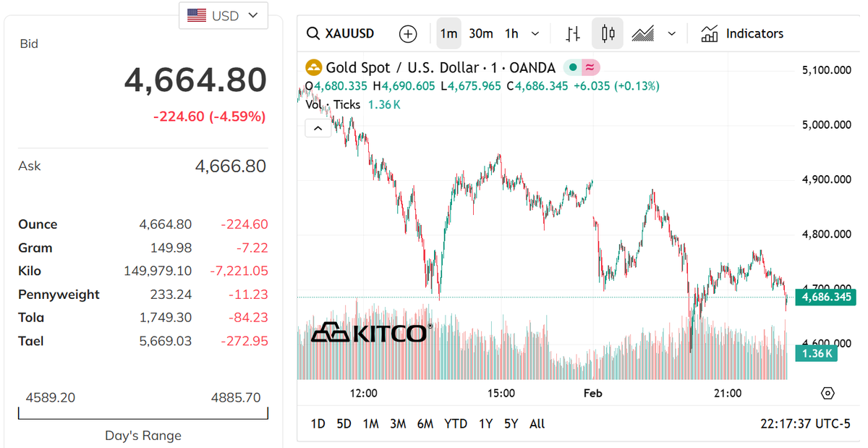Select the candlestick chart style icon
This screenshot has height=448, width=868.
point(608,34)
